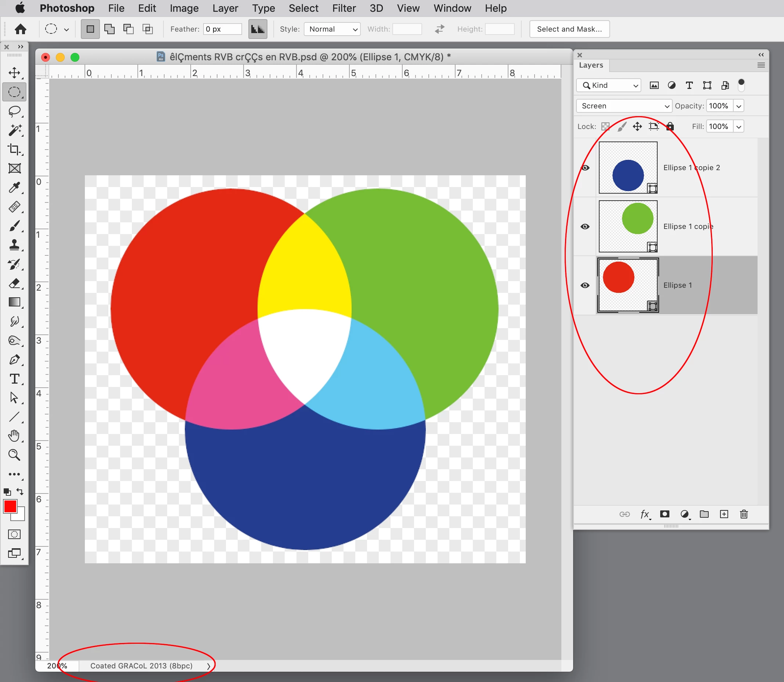
Task: Open the Filter menu
Action: pyautogui.click(x=344, y=8)
